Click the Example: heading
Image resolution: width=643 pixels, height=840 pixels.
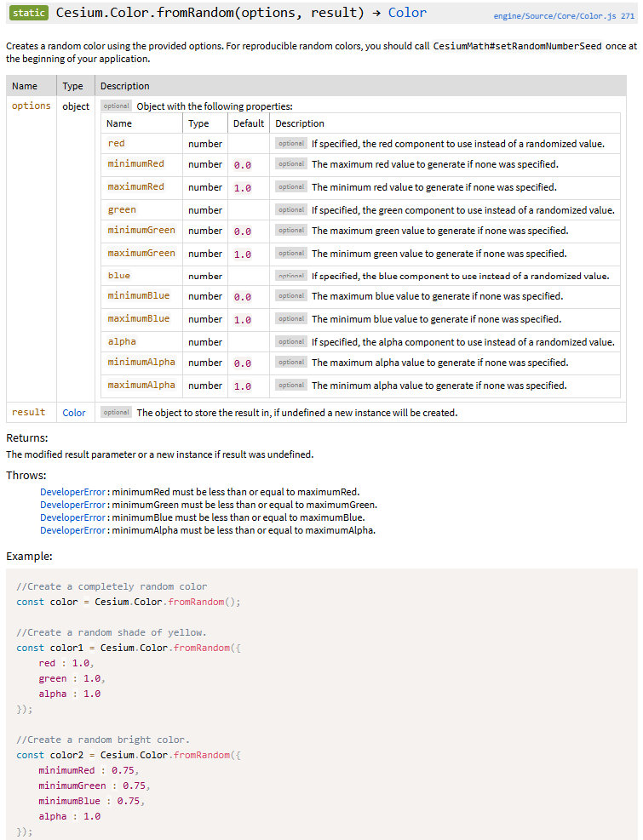pyautogui.click(x=29, y=556)
